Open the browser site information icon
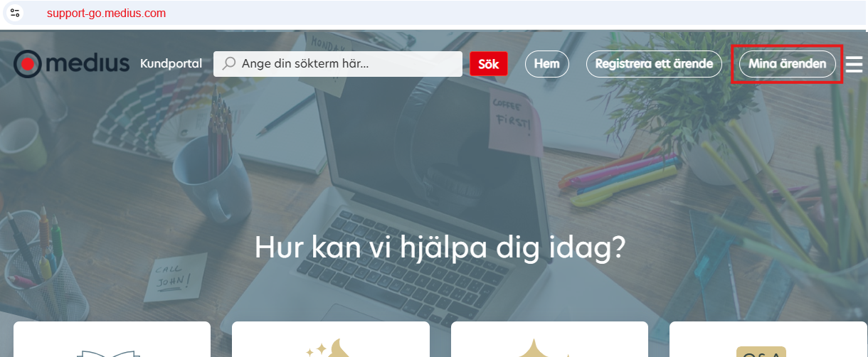The width and height of the screenshot is (868, 357). point(15,13)
